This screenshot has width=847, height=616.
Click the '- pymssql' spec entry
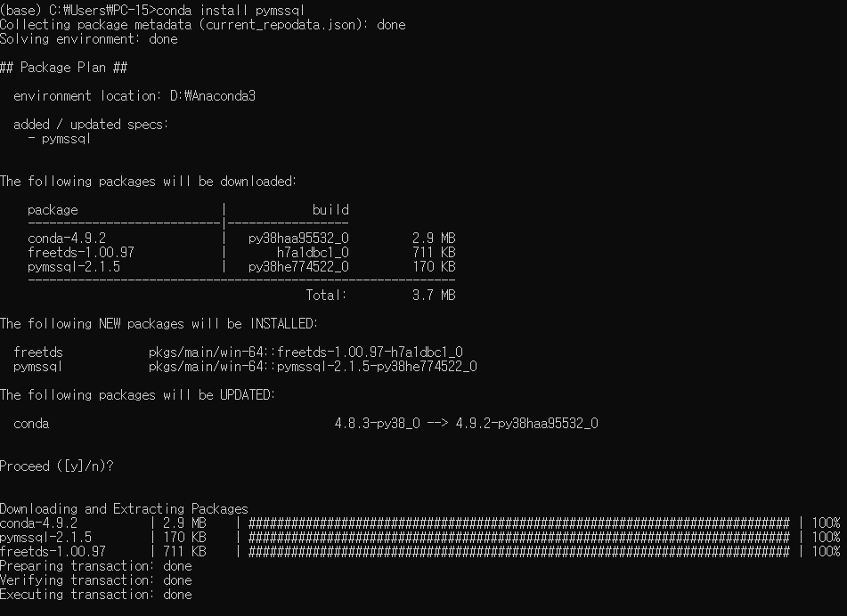click(60, 139)
